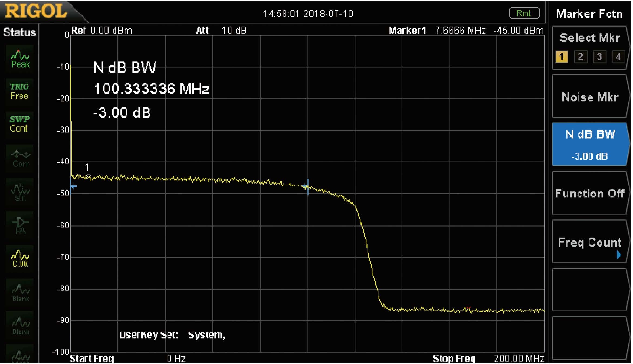Viewport: 633px width, 364px height.
Task: Click the Peak status icon
Action: 20,59
